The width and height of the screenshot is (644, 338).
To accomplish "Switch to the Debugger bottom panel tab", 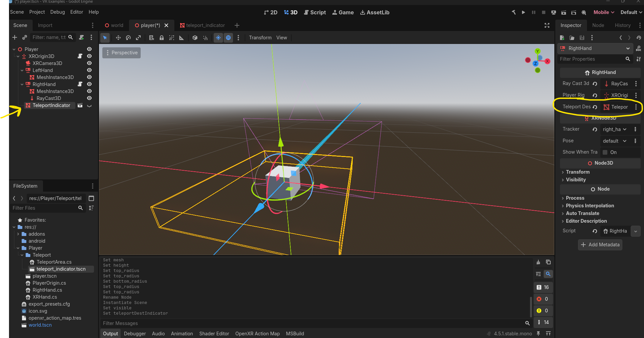I will (135, 334).
